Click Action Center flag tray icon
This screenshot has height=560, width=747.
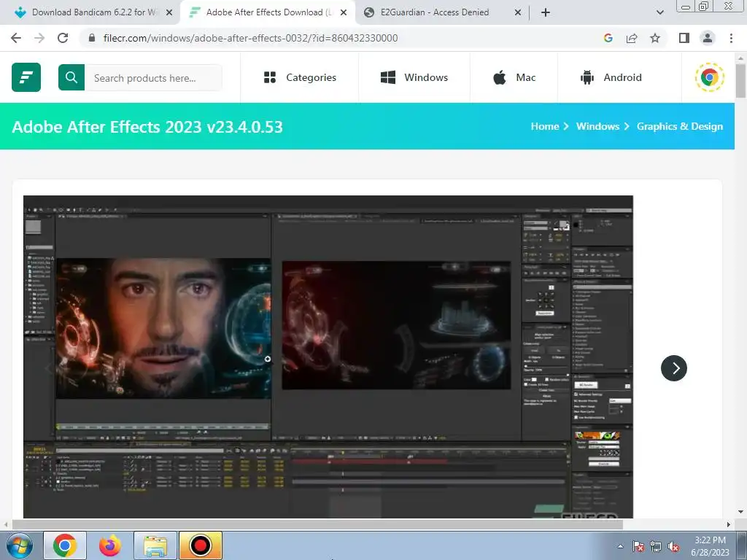(638, 547)
